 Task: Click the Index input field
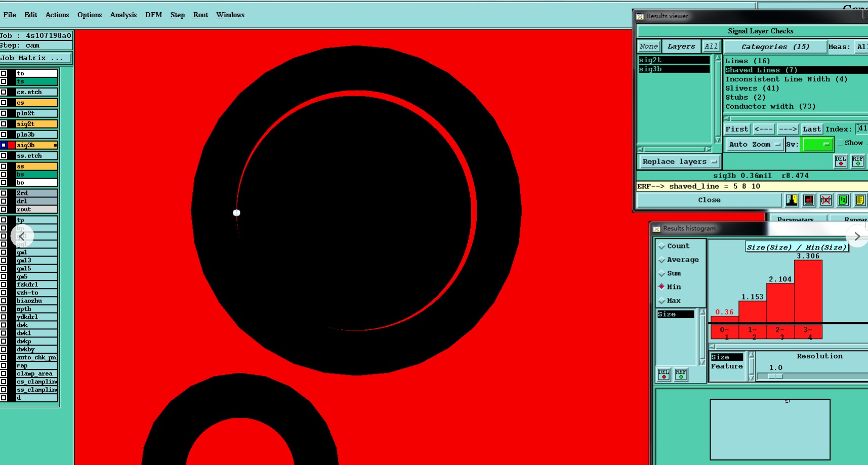point(861,129)
